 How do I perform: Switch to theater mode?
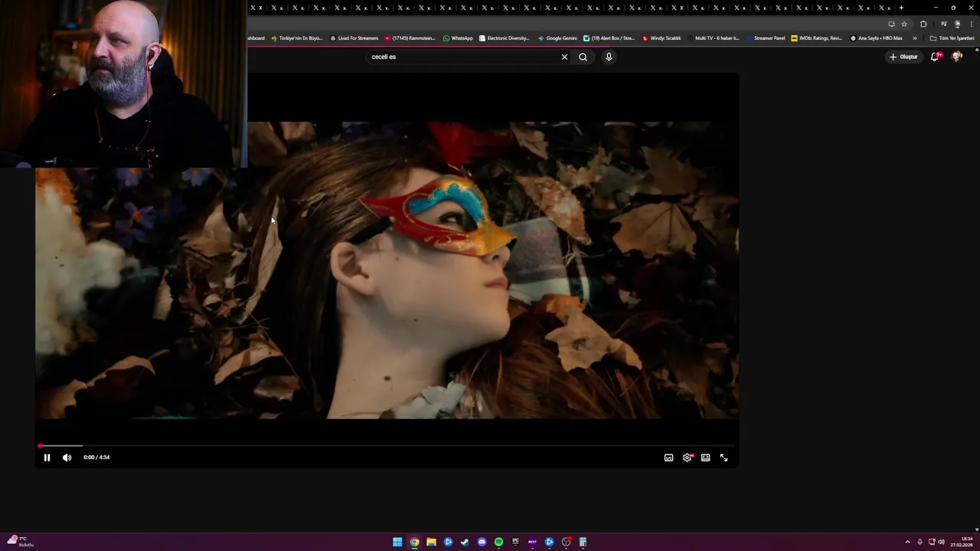[x=705, y=458]
